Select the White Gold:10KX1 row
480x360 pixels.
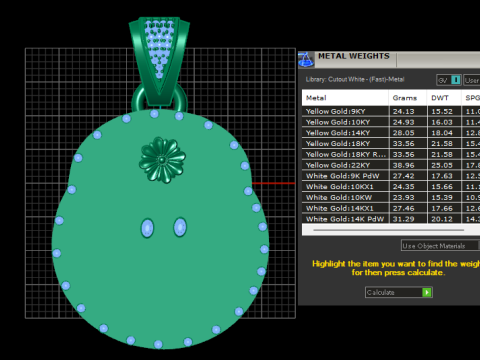click(391, 187)
